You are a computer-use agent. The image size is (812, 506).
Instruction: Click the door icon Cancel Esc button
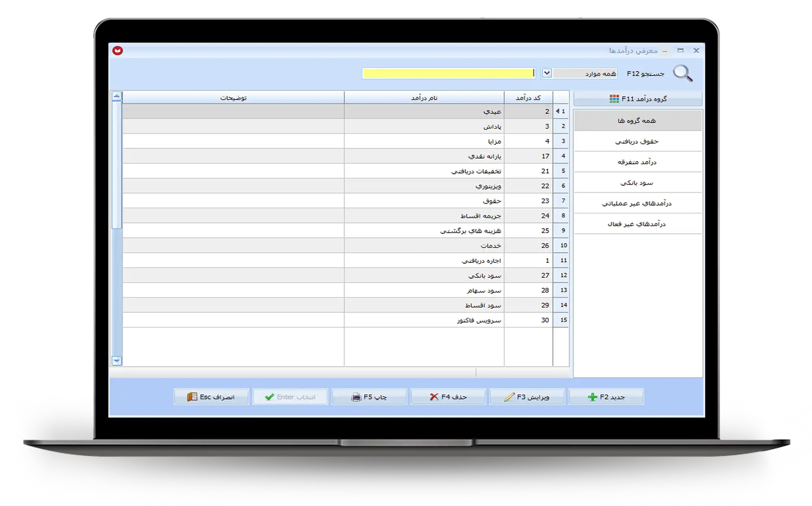pos(211,397)
